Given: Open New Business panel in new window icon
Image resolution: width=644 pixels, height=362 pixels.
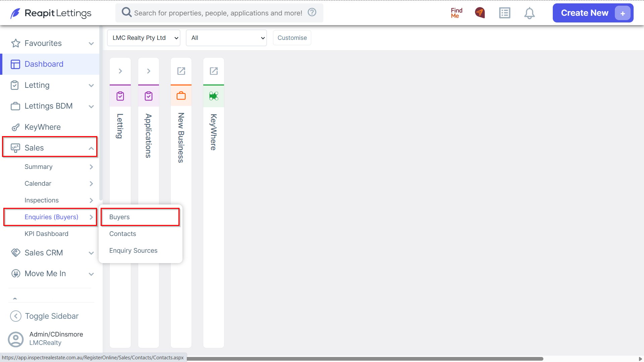Looking at the screenshot, I should click(x=181, y=71).
